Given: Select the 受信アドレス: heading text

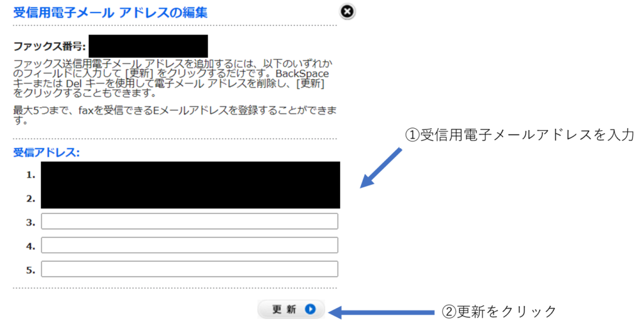Looking at the screenshot, I should click(47, 153).
